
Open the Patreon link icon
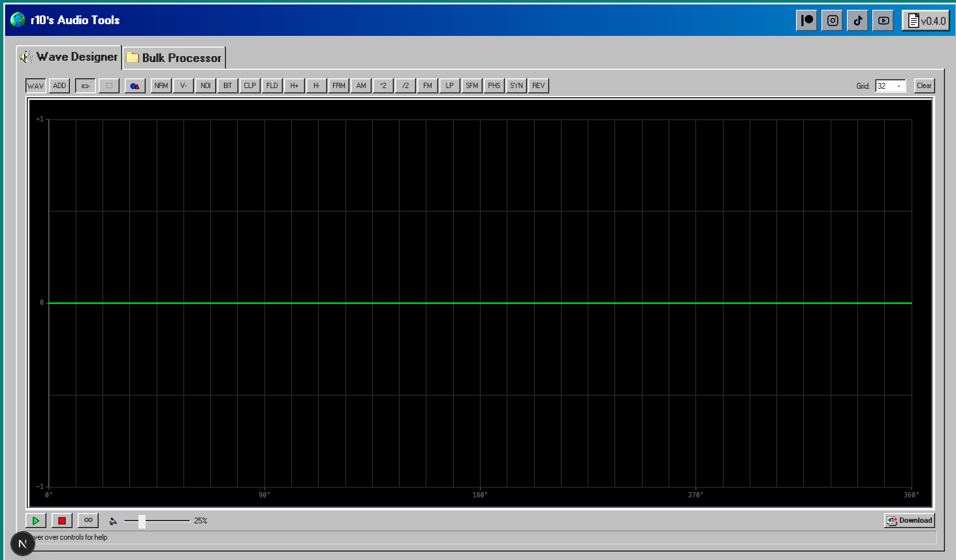coord(807,20)
